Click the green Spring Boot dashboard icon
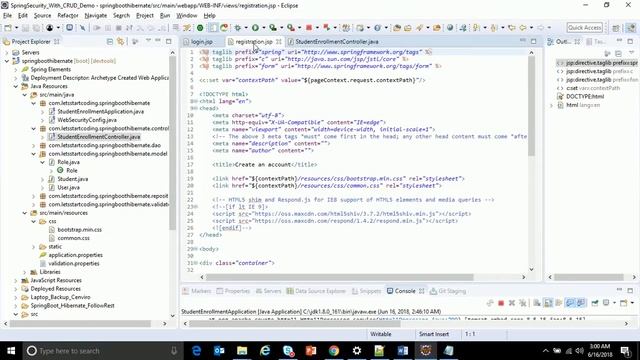 [x=200, y=28]
